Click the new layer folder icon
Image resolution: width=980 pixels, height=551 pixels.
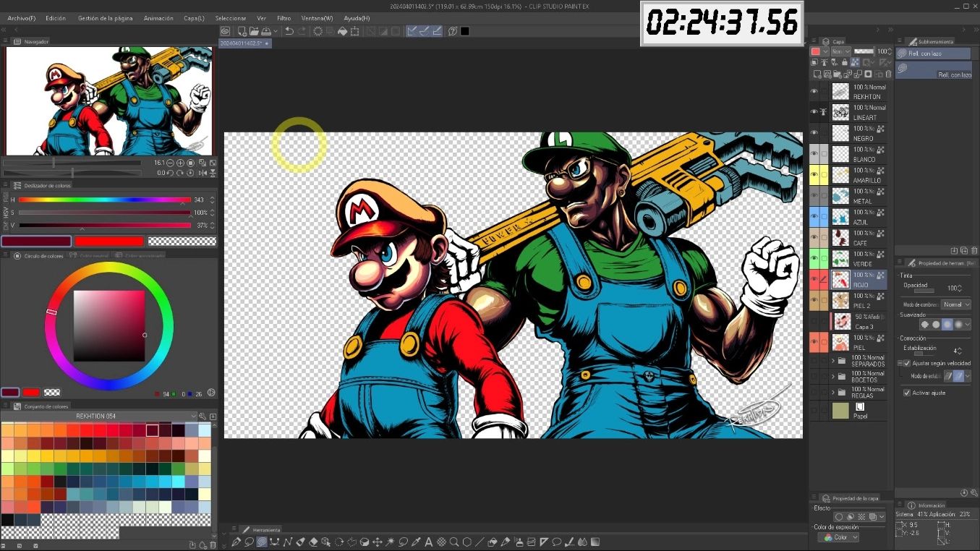tap(838, 74)
